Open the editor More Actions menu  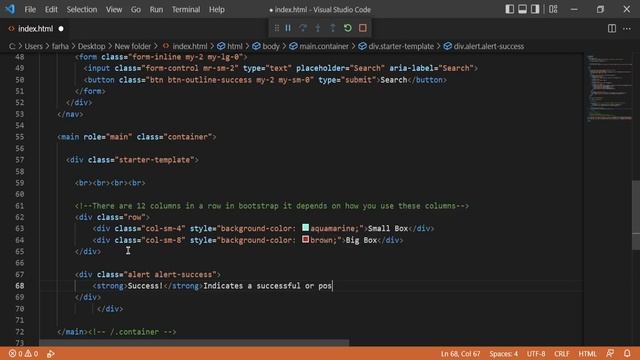pos(627,28)
